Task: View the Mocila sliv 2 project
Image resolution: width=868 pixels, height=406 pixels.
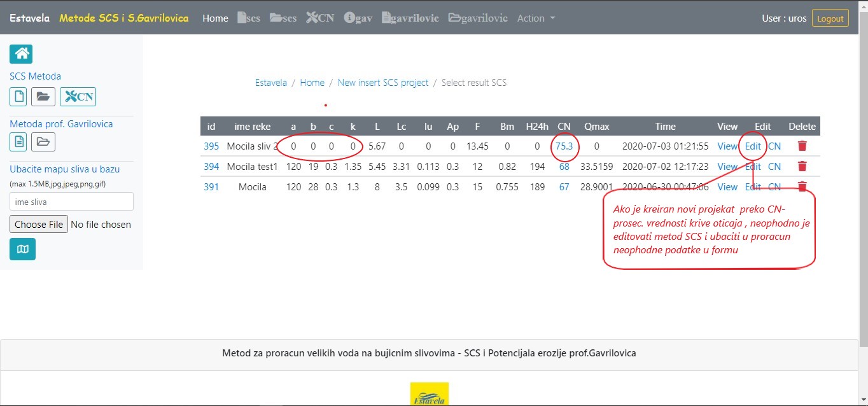Action: 727,146
